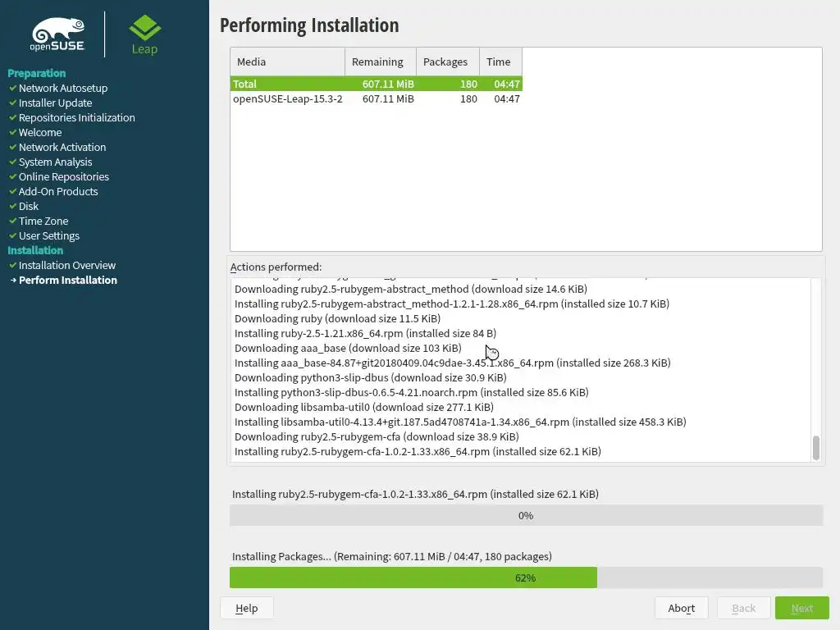Screen dimensions: 840x630
Task: Click 'Installing python3-slip-dbus-0.6.5' log line
Action: pos(412,392)
